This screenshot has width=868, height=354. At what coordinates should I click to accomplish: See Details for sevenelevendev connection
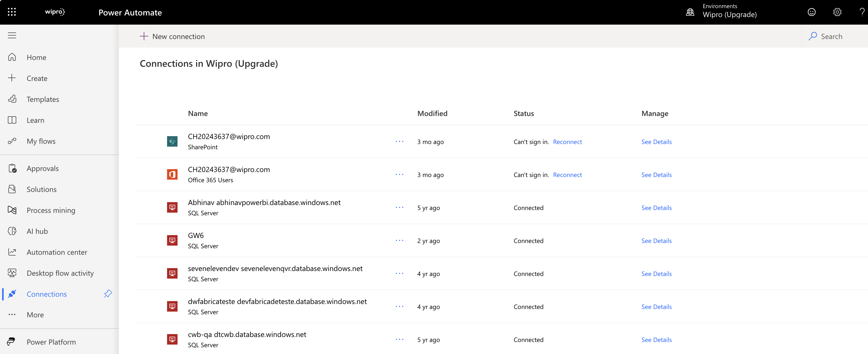click(x=656, y=274)
